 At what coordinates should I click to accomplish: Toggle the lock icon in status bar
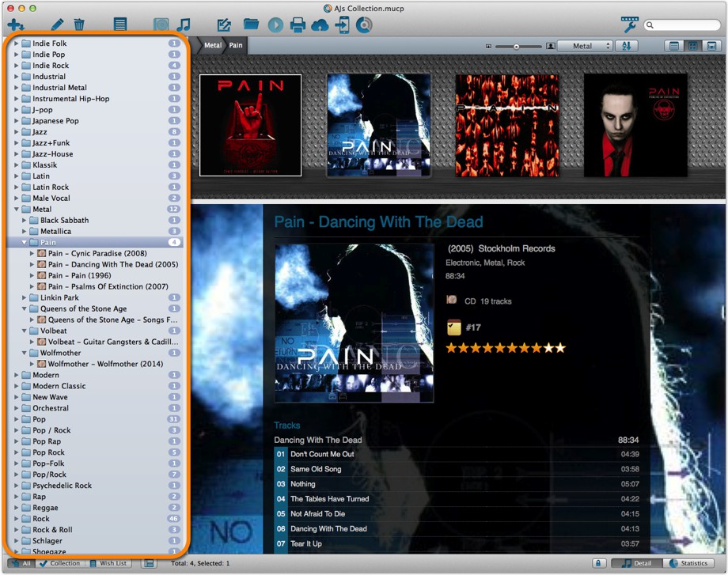point(598,563)
